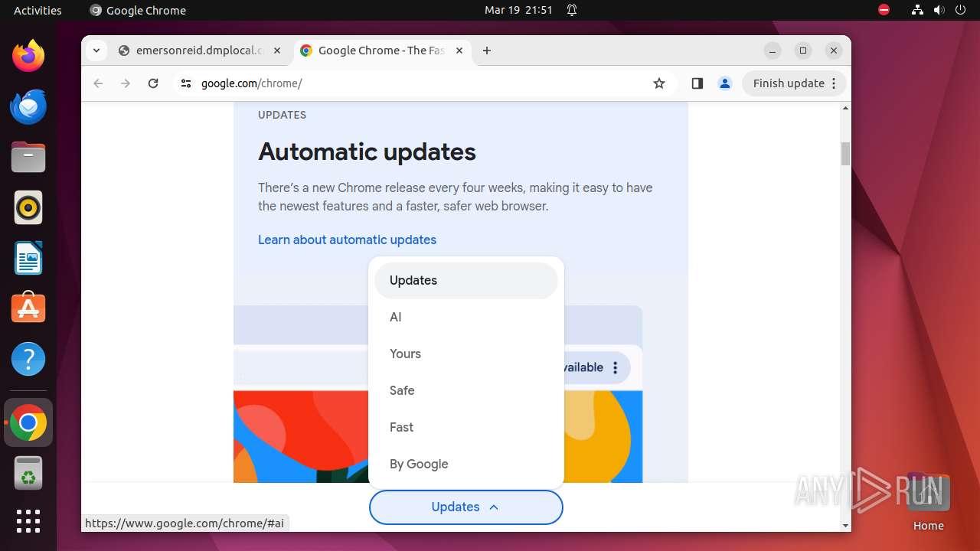Click the scrollbar down arrow
This screenshot has height=551, width=980.
point(845,526)
